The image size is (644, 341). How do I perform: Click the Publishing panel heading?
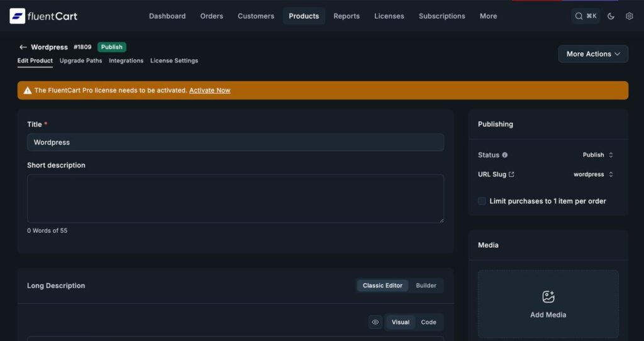pyautogui.click(x=496, y=124)
